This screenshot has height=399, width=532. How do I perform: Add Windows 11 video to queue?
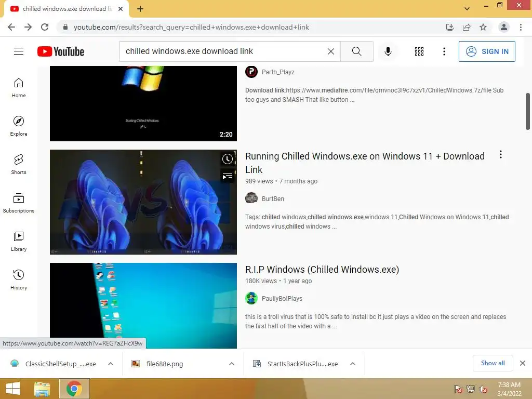pos(228,176)
